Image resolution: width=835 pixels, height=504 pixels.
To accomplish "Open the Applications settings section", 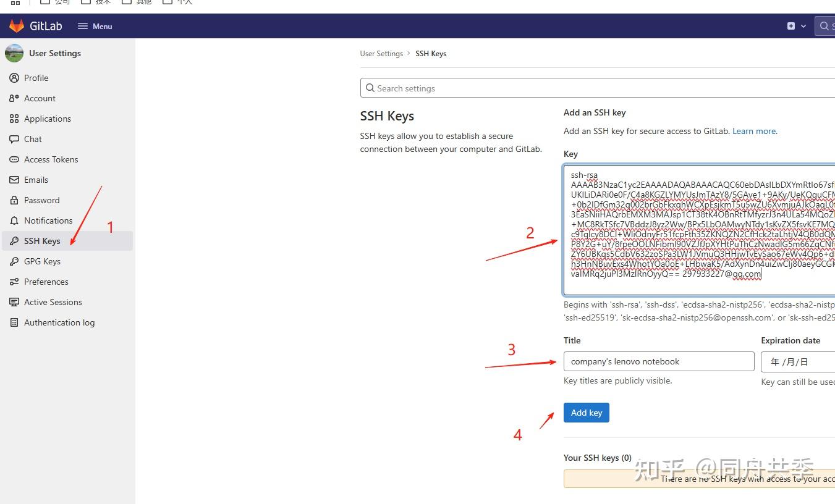I will [x=46, y=118].
